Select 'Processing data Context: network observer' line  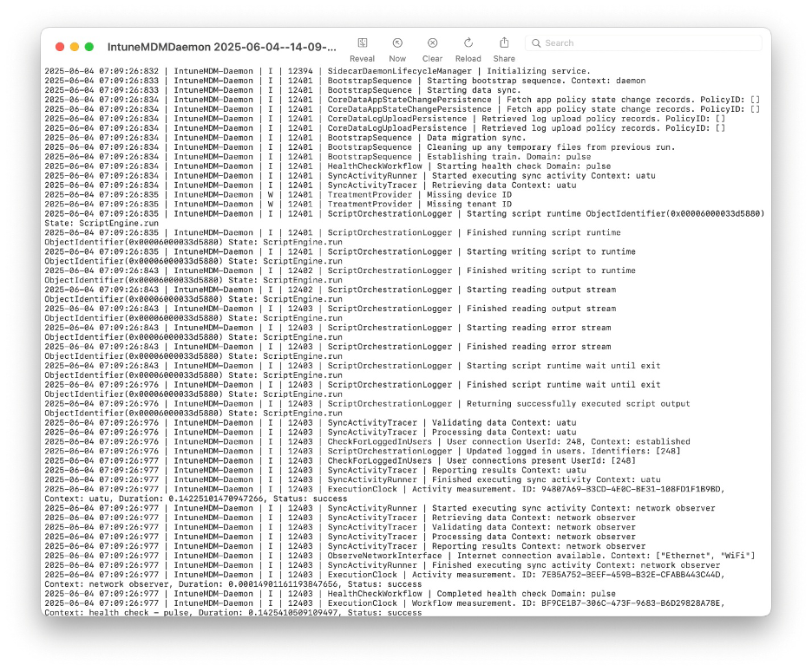click(x=340, y=537)
